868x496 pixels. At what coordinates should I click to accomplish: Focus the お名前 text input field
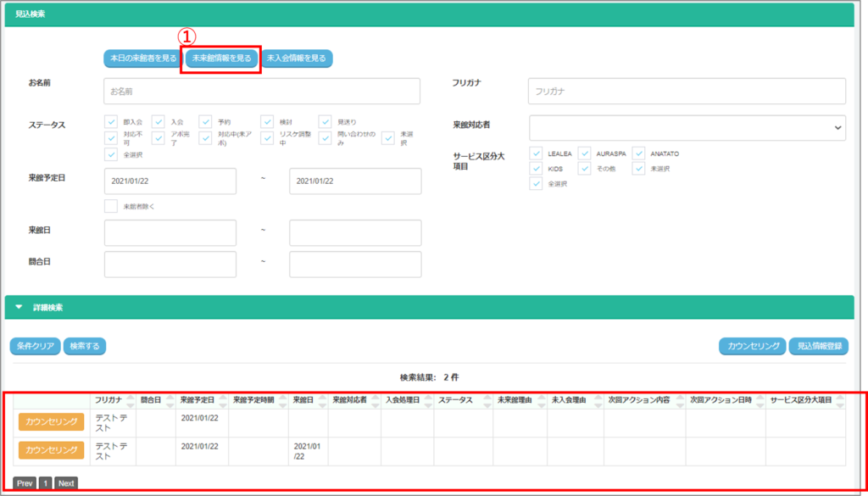pos(262,91)
